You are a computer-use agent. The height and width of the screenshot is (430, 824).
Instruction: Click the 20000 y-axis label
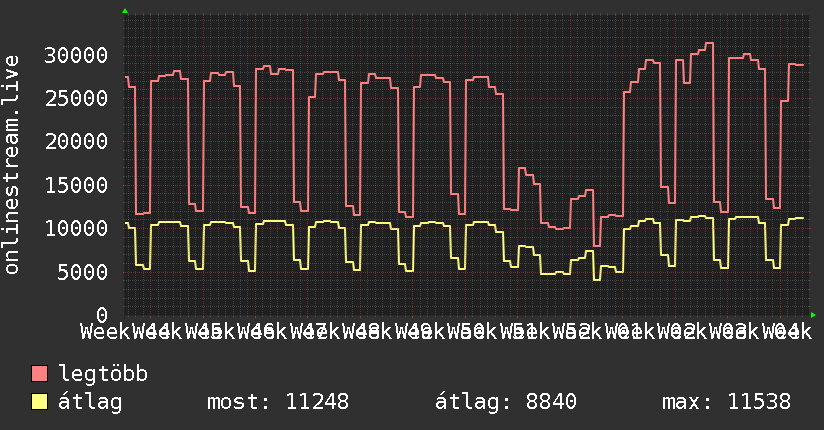[x=76, y=141]
